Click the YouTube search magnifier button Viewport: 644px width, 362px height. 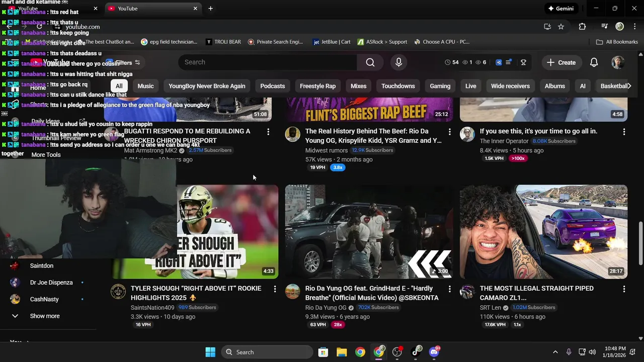(x=370, y=62)
